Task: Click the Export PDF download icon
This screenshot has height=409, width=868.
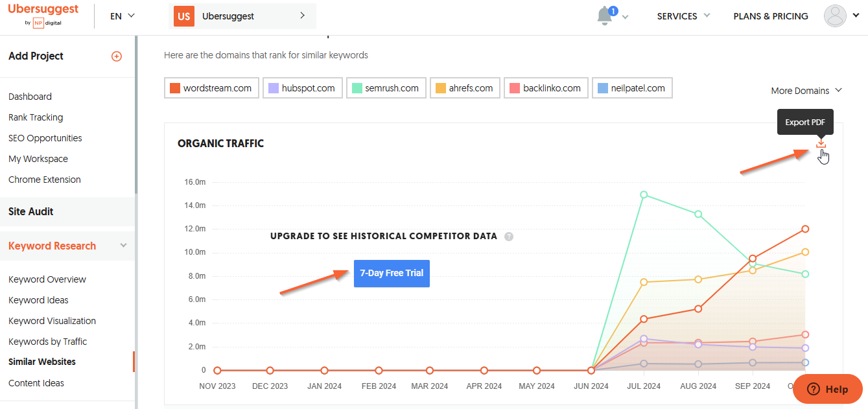Action: pos(821,143)
